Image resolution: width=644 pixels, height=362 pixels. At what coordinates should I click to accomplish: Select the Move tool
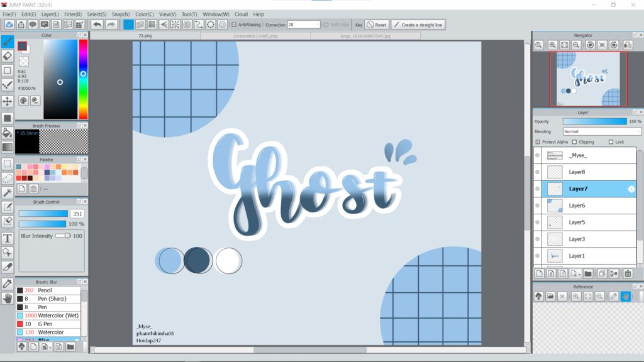click(8, 101)
